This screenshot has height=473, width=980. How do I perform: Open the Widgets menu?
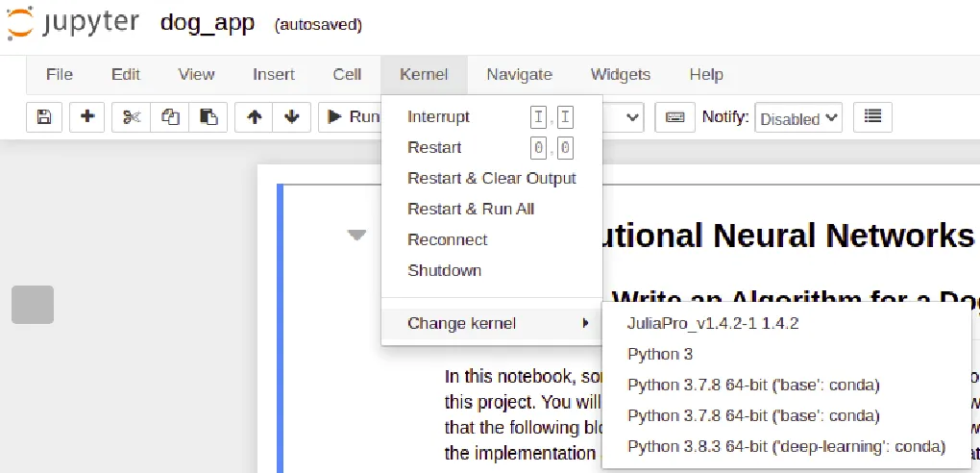pos(621,74)
